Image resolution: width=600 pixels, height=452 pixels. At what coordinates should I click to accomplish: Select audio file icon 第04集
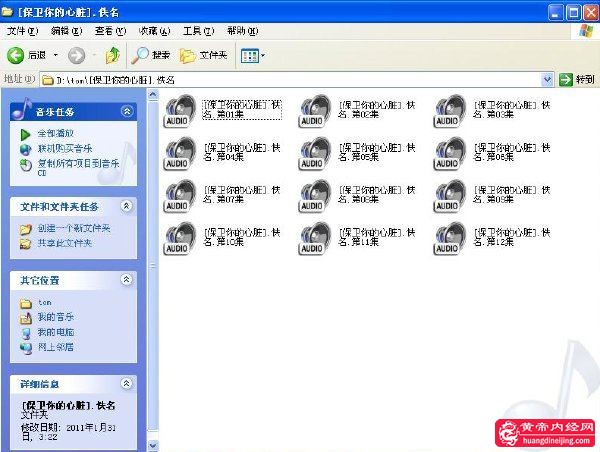point(180,153)
